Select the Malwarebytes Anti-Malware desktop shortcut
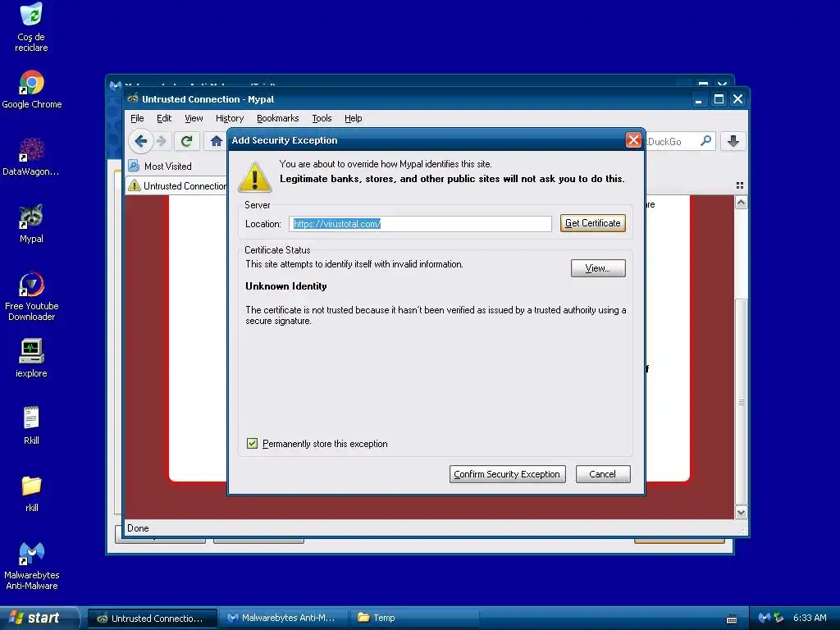 click(32, 566)
